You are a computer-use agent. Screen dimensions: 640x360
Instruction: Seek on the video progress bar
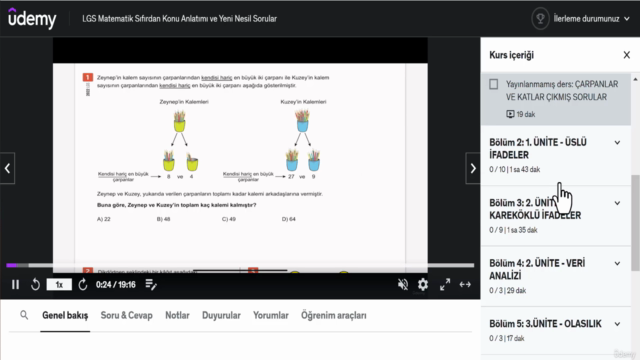click(240, 265)
